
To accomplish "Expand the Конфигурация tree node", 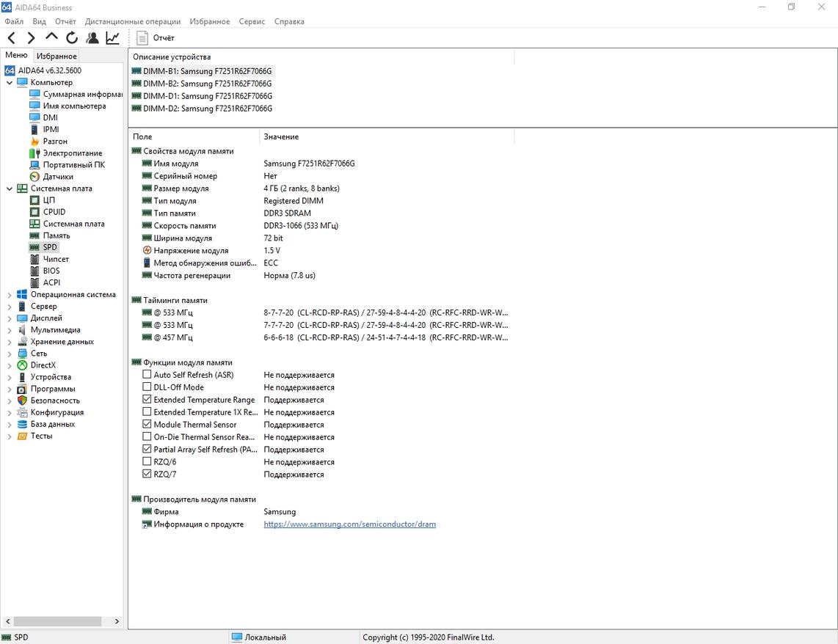I will pos(9,413).
